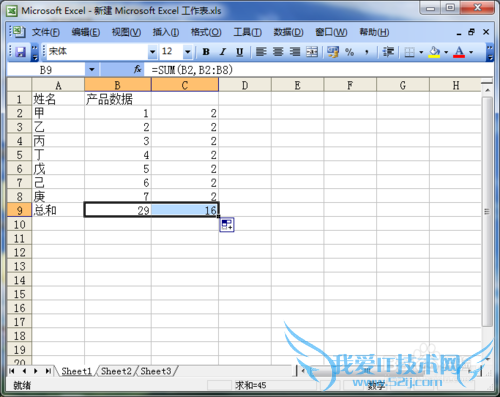
Task: Click 求和=45 in status bar
Action: pos(250,386)
